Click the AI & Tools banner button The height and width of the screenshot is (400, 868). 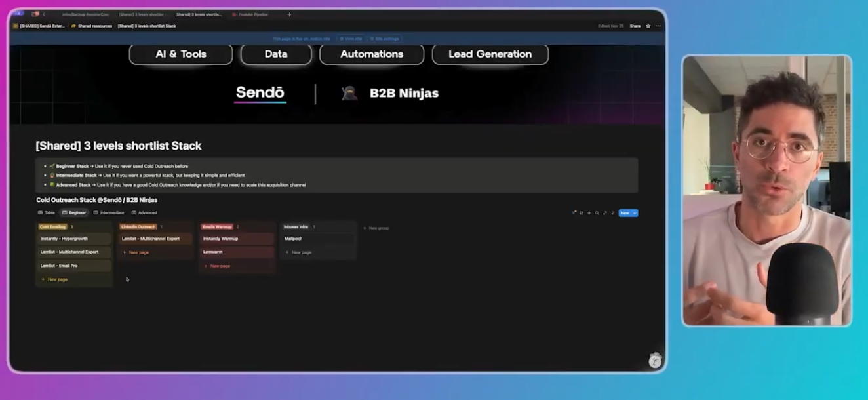pos(181,54)
